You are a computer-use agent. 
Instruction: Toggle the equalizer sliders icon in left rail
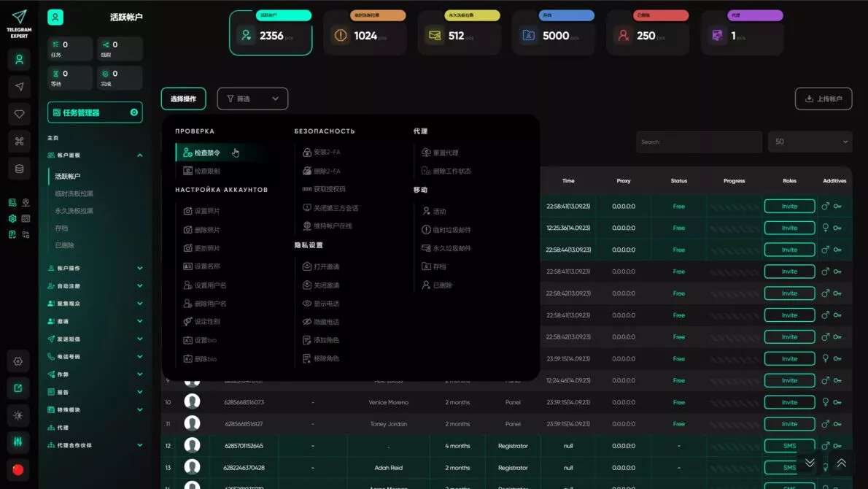pos(19,442)
